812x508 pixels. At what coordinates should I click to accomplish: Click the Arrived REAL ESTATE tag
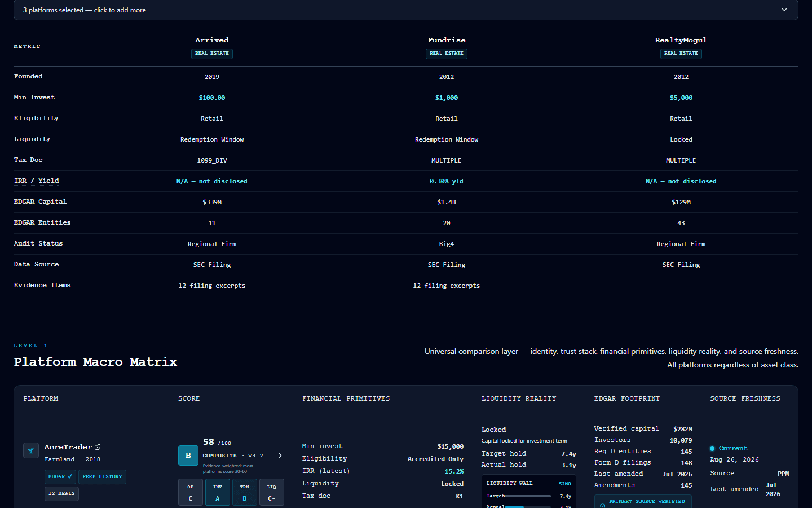(x=212, y=54)
